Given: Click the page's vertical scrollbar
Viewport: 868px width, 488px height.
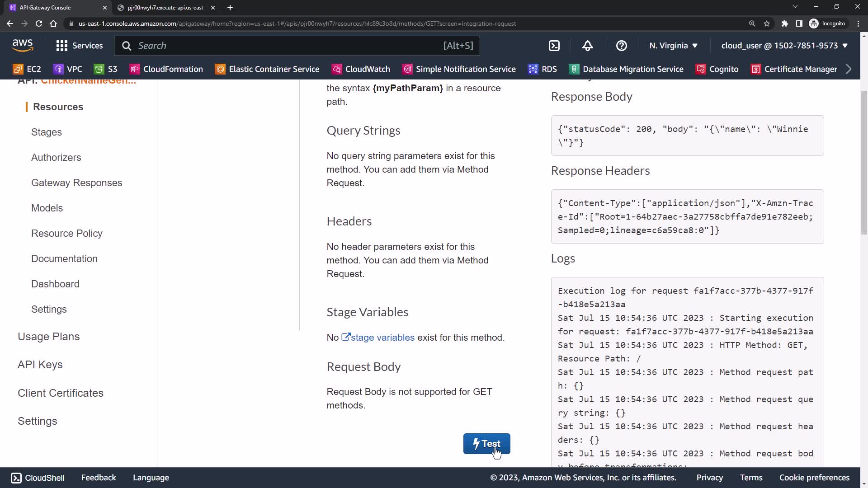Looking at the screenshot, I should 864,163.
